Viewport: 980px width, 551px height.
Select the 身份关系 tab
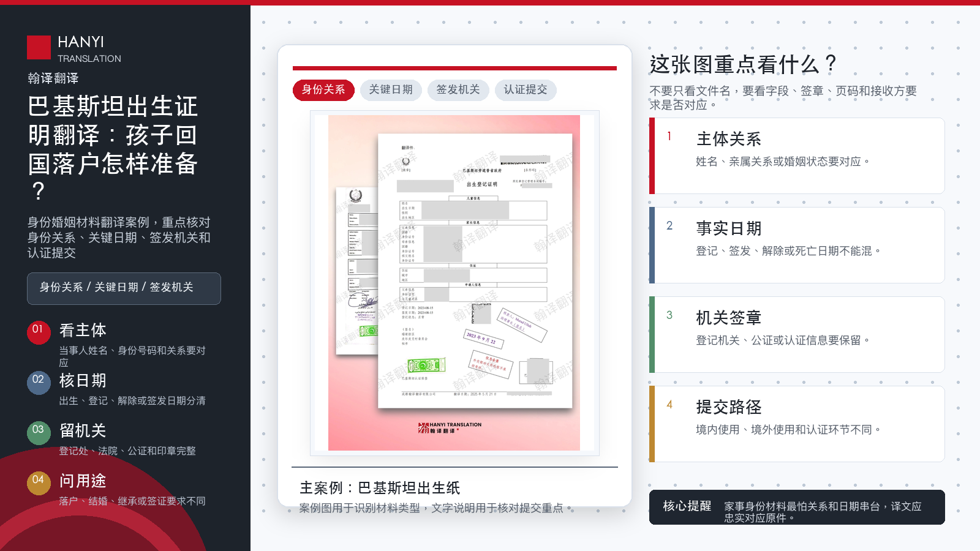click(323, 90)
